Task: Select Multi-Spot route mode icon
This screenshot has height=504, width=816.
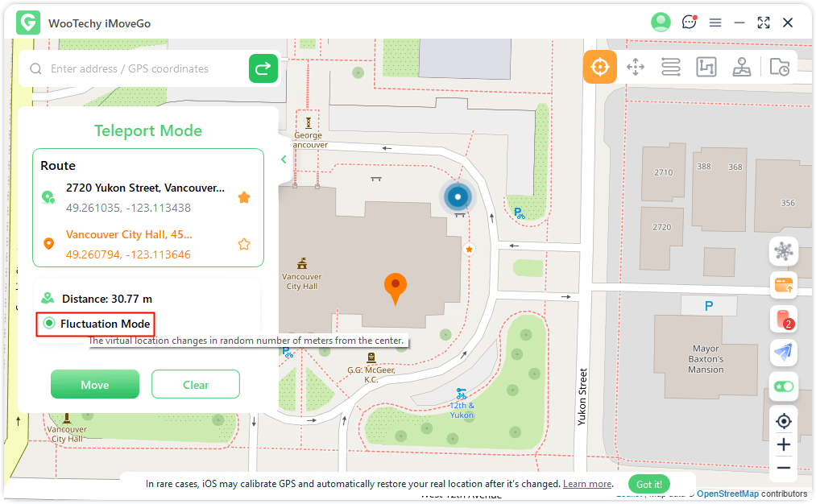Action: (706, 67)
